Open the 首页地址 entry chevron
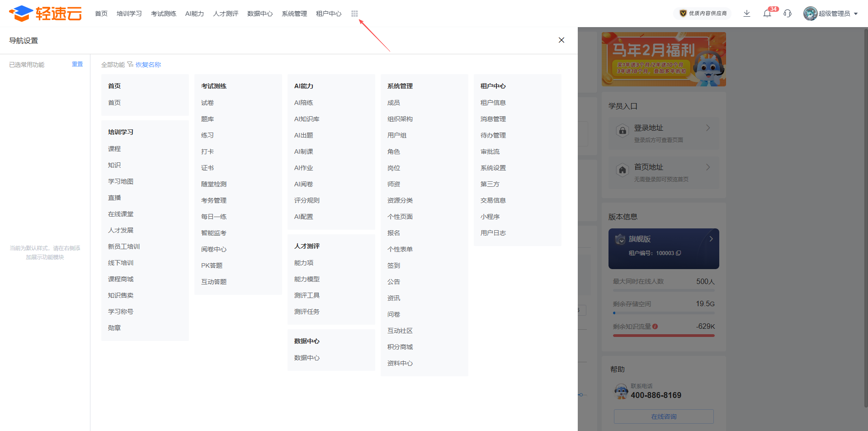The height and width of the screenshot is (431, 868). click(x=708, y=167)
